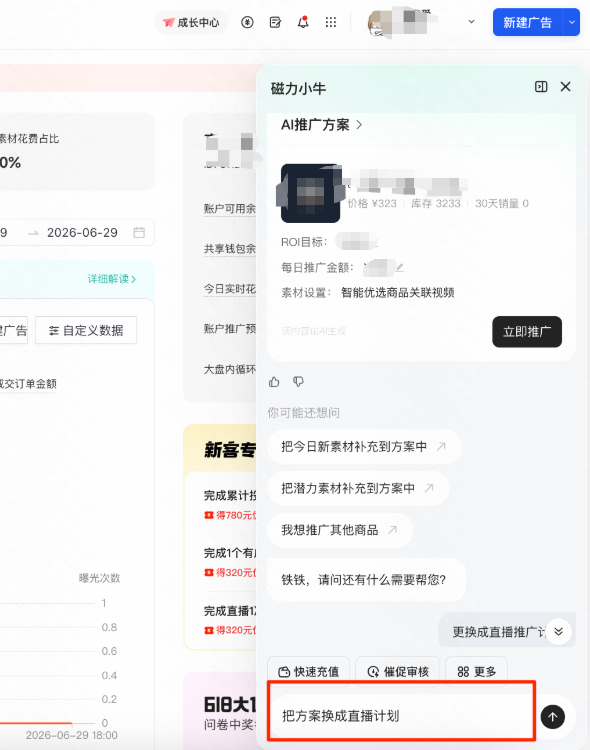Select 把潜力素材补充到方案中 suggestion
The image size is (590, 750).
(358, 488)
